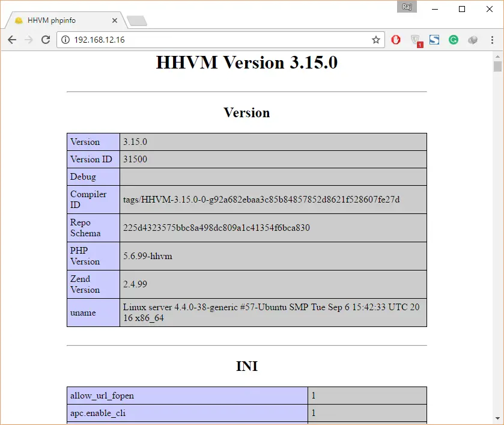
Task: Click the gray cloud extension icon
Action: pos(473,40)
